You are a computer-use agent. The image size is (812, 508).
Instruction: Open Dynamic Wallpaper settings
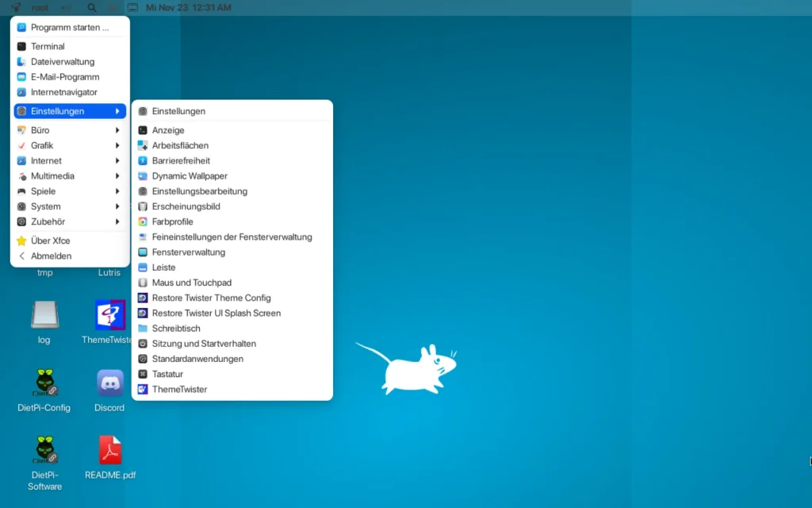point(190,176)
